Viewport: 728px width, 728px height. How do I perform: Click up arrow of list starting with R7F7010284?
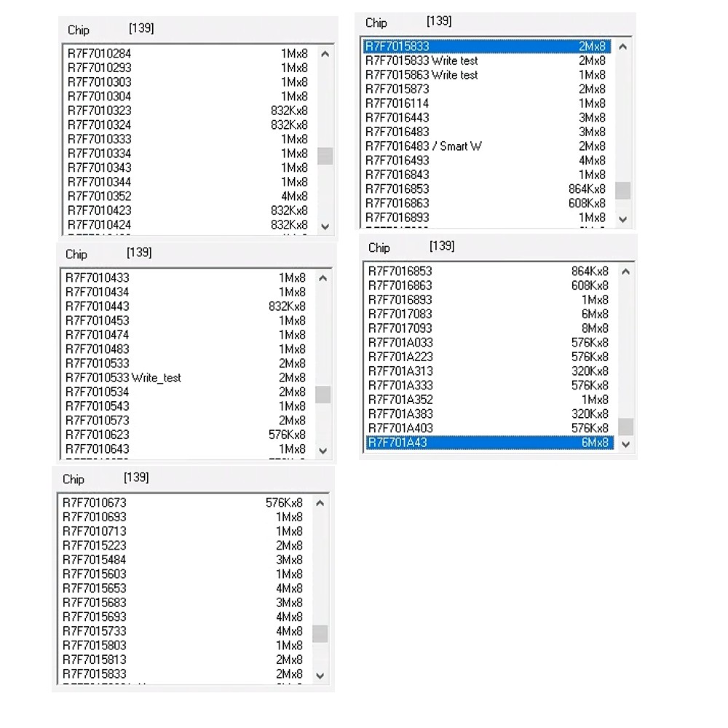pos(325,54)
